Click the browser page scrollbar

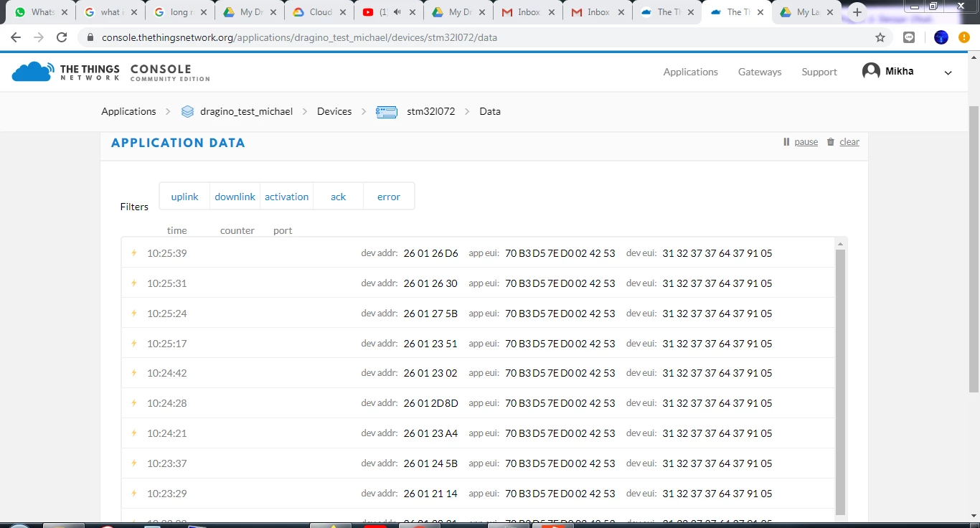point(974,247)
